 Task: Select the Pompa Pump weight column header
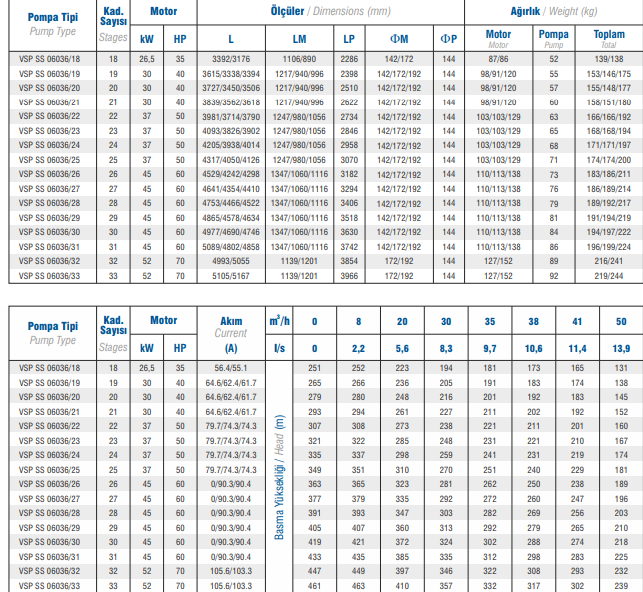pyautogui.click(x=553, y=39)
